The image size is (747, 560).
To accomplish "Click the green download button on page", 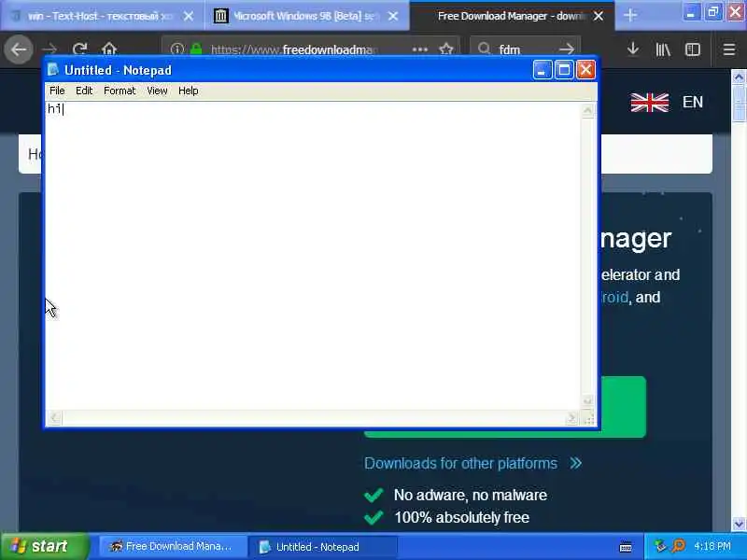I will point(622,407).
